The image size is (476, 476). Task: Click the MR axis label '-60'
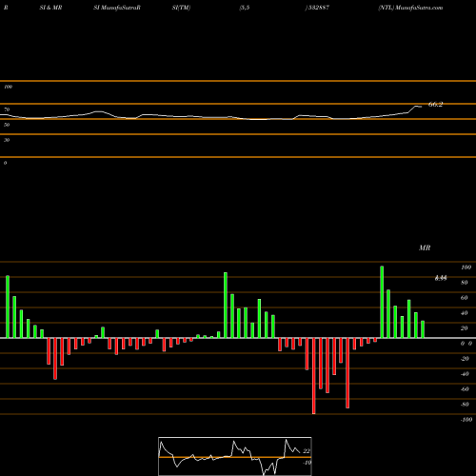click(x=465, y=389)
